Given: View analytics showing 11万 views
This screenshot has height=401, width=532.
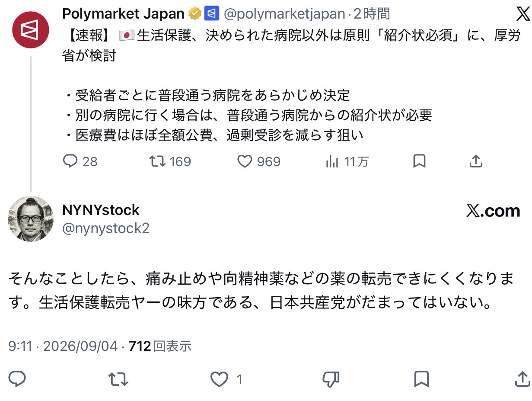Looking at the screenshot, I should 347,162.
